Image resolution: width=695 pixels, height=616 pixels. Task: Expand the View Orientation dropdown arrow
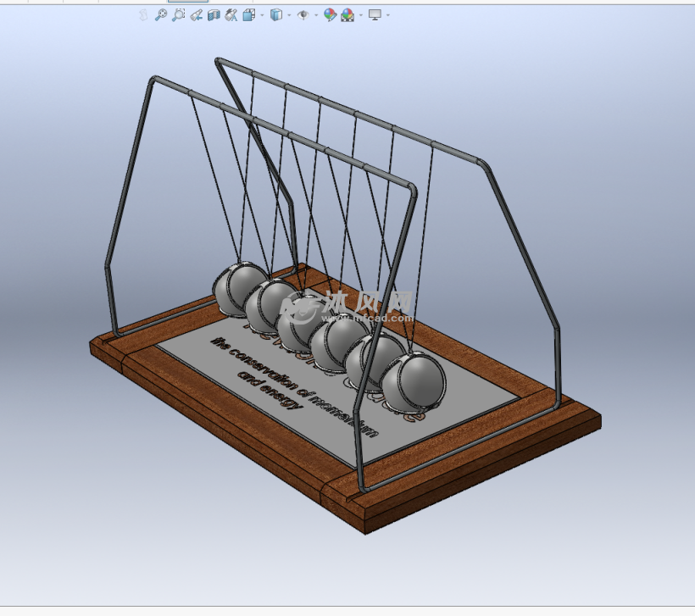(x=261, y=15)
